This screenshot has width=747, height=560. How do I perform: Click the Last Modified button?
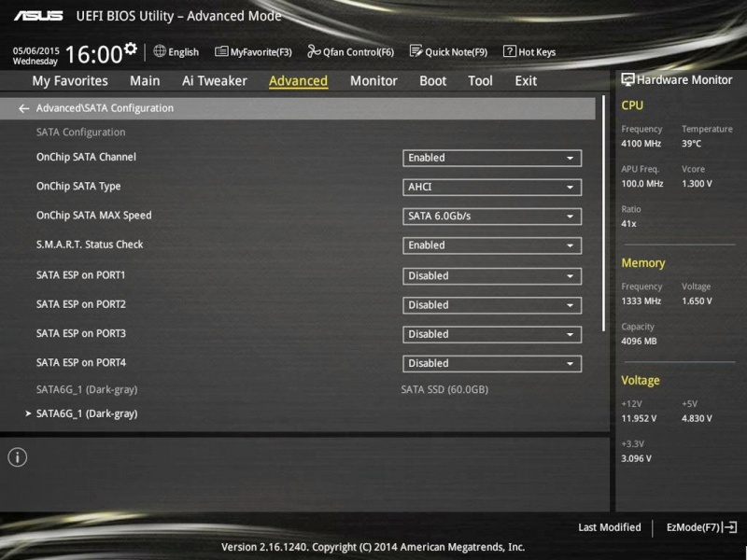(609, 527)
